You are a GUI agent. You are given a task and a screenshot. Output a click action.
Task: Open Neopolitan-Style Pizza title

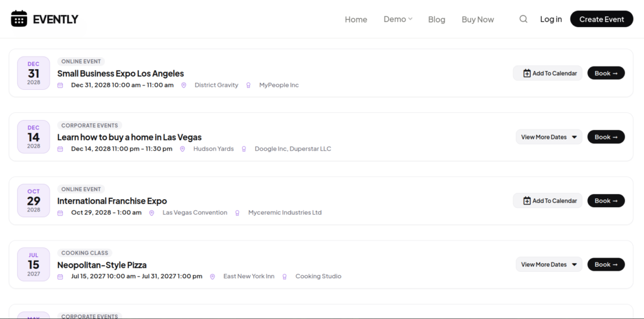[x=102, y=265]
